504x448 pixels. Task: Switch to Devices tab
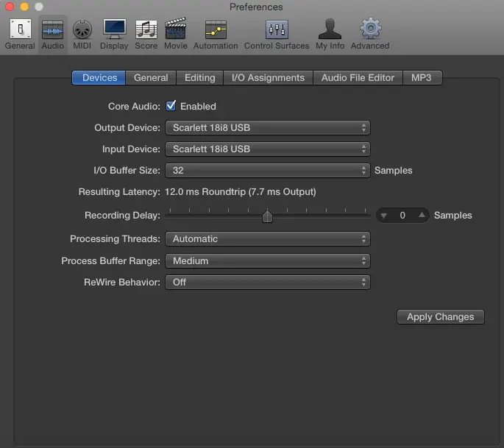[x=99, y=78]
